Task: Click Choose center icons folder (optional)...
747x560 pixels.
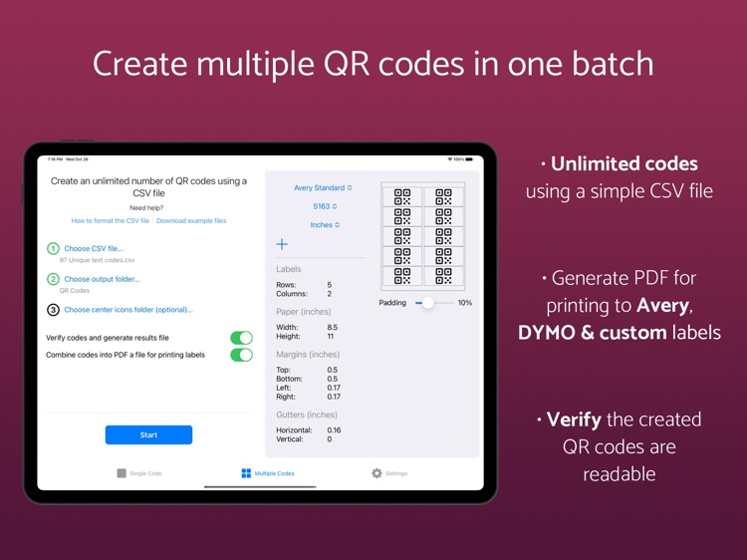Action: click(x=128, y=310)
